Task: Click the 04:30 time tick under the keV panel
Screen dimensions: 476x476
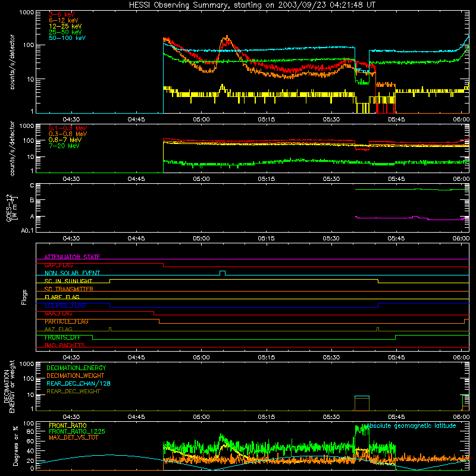Action: [71, 120]
